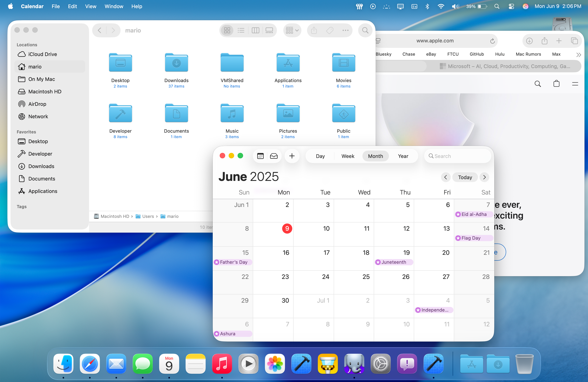Select today's date 9 in calendar
Viewport: 588px width, 382px height.
point(287,228)
